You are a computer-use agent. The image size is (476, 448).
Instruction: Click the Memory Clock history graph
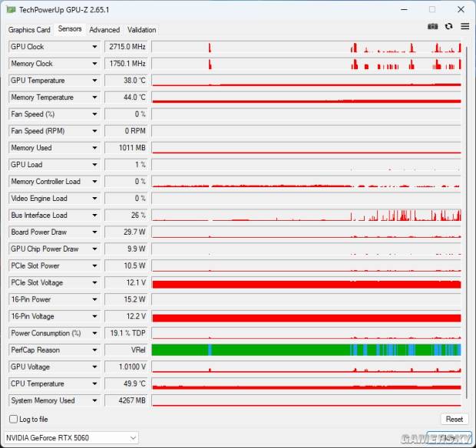click(306, 64)
